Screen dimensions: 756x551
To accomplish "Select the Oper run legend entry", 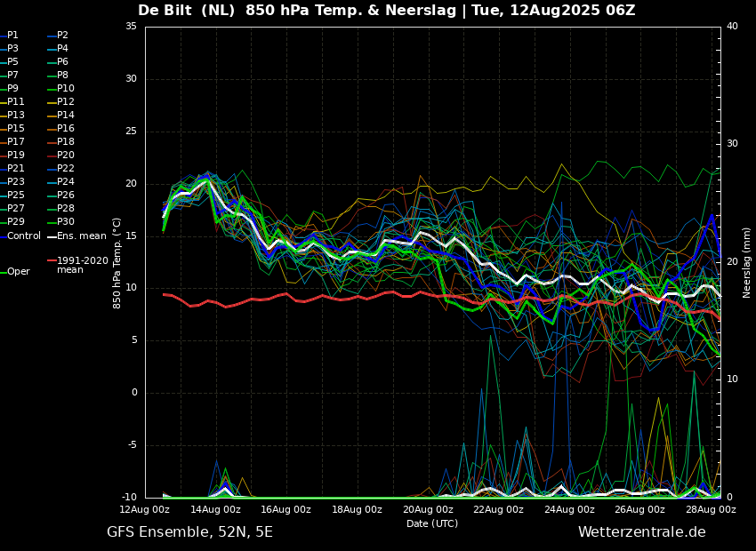I will point(18,272).
